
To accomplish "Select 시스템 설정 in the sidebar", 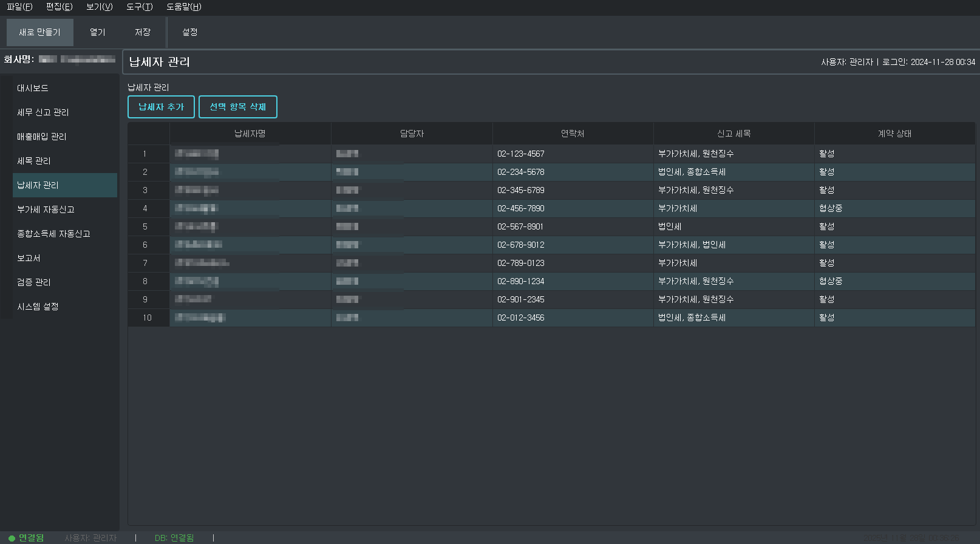I will [38, 307].
